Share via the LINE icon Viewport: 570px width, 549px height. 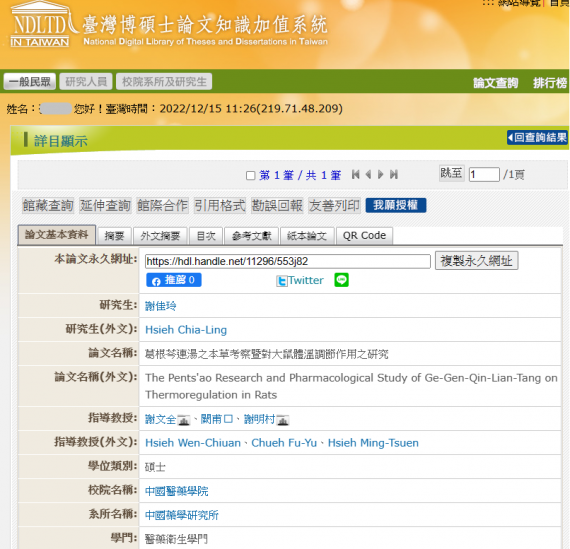click(x=341, y=280)
